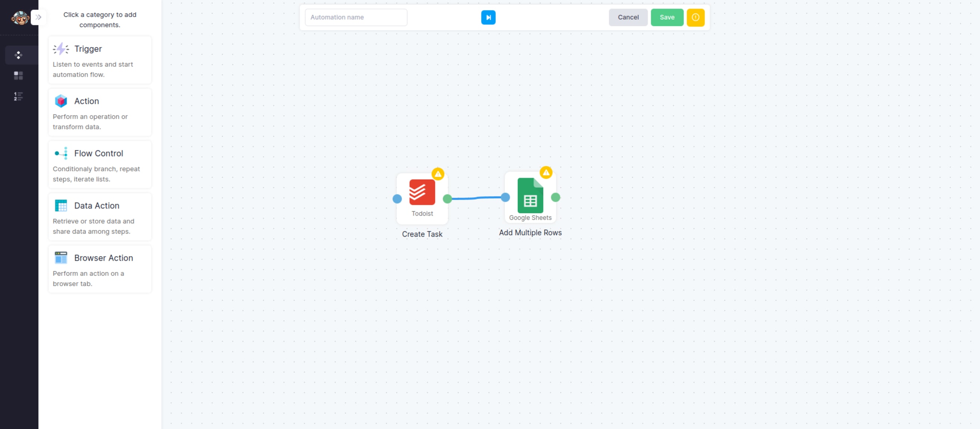Save the automation
Screen dimensions: 980x429
[x=667, y=17]
